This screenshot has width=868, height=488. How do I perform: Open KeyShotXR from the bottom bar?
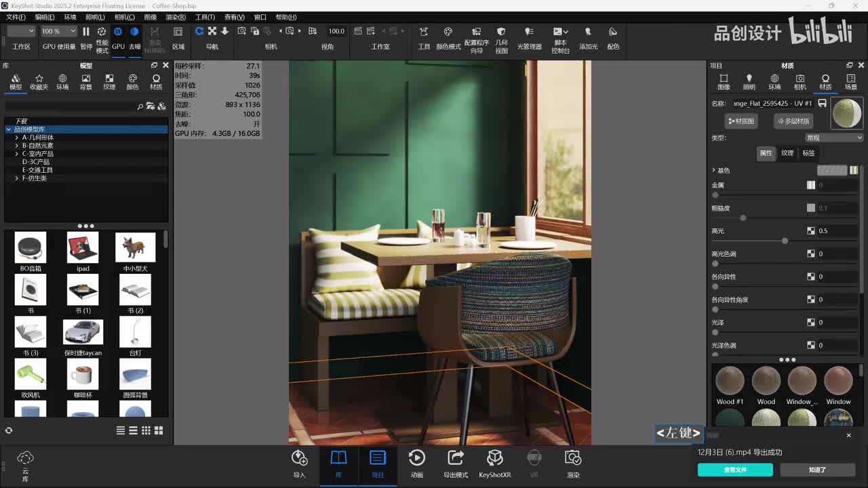[495, 458]
